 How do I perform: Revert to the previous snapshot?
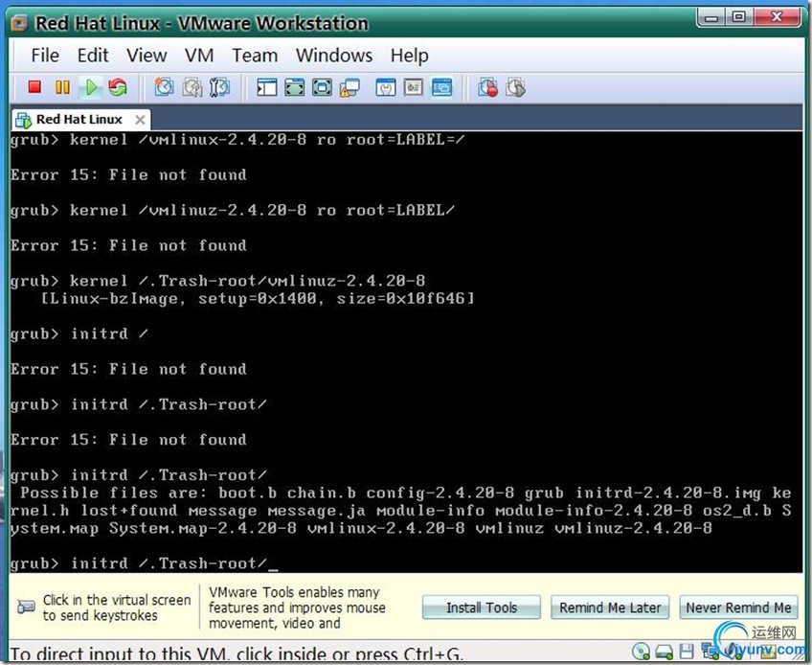pos(192,87)
